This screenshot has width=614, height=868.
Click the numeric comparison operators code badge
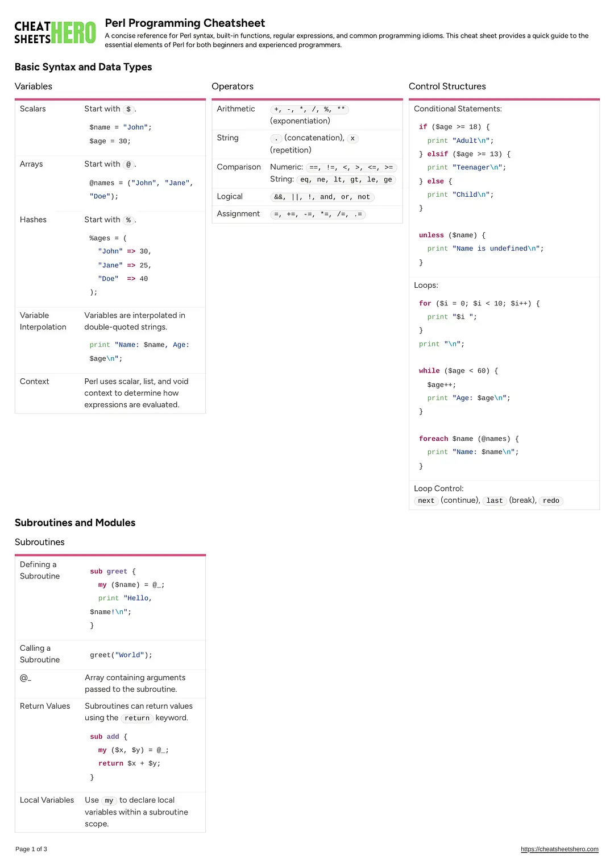pyautogui.click(x=351, y=167)
